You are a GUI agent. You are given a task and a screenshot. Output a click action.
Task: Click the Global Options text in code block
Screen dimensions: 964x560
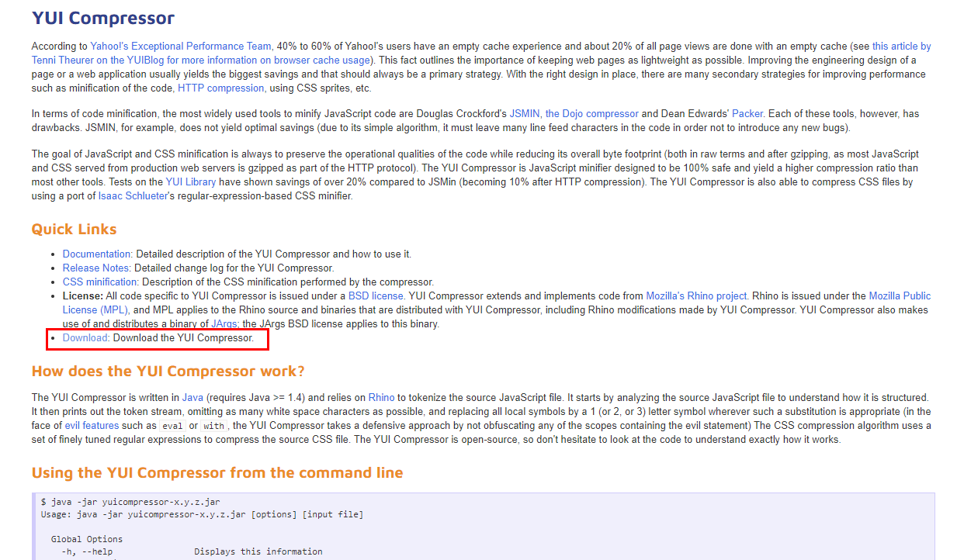pyautogui.click(x=87, y=539)
